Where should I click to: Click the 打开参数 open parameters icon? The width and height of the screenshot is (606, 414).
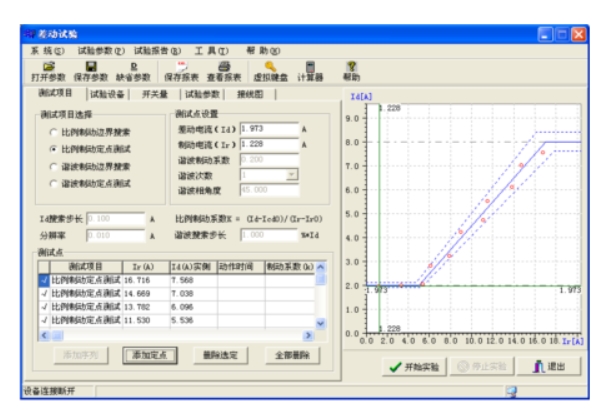pyautogui.click(x=48, y=69)
